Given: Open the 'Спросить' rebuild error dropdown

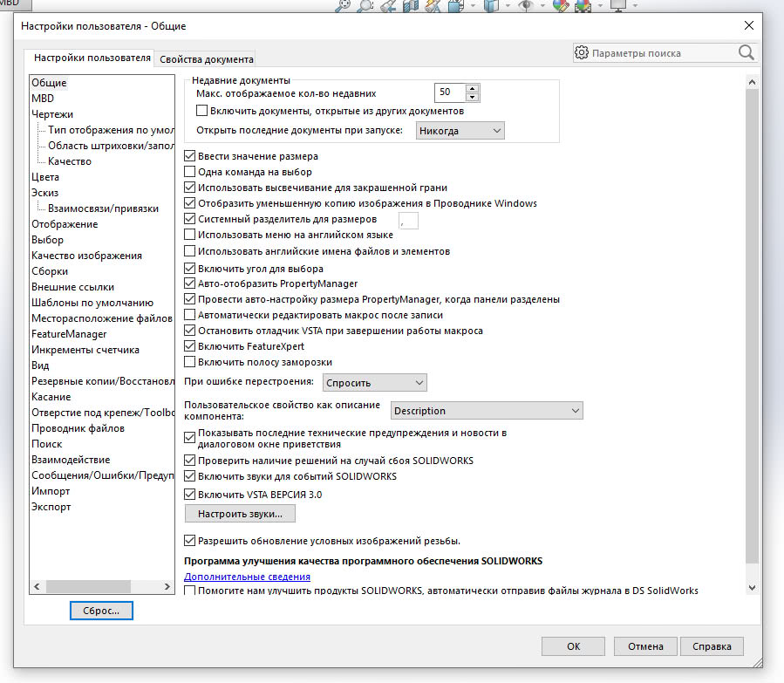Looking at the screenshot, I should [374, 382].
